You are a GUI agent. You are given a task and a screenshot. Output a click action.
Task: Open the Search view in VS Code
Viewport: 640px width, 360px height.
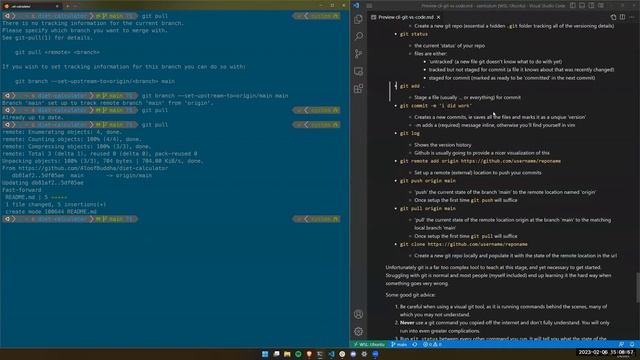click(358, 36)
